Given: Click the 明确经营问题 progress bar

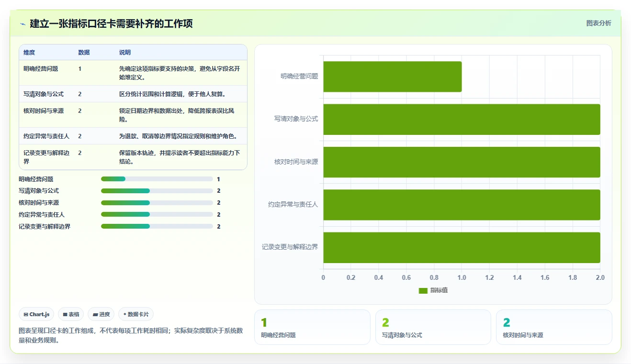Looking at the screenshot, I should click(157, 179).
